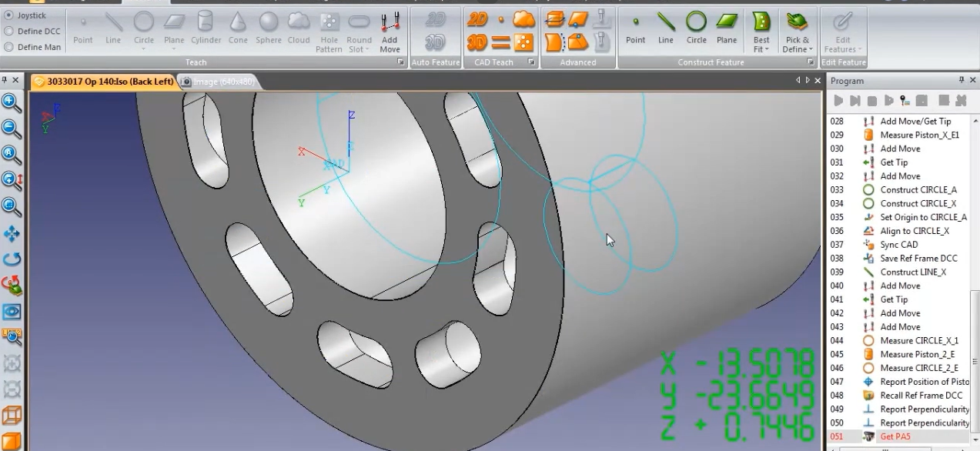Click the Auto Feature 2D icon
980x451 pixels.
pyautogui.click(x=436, y=19)
